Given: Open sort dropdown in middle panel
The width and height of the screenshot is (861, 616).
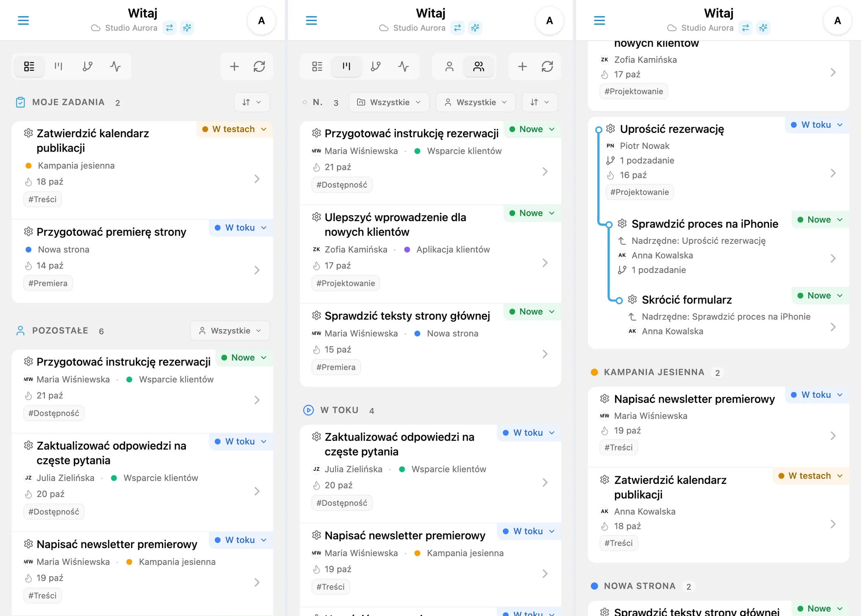Looking at the screenshot, I should pyautogui.click(x=540, y=102).
